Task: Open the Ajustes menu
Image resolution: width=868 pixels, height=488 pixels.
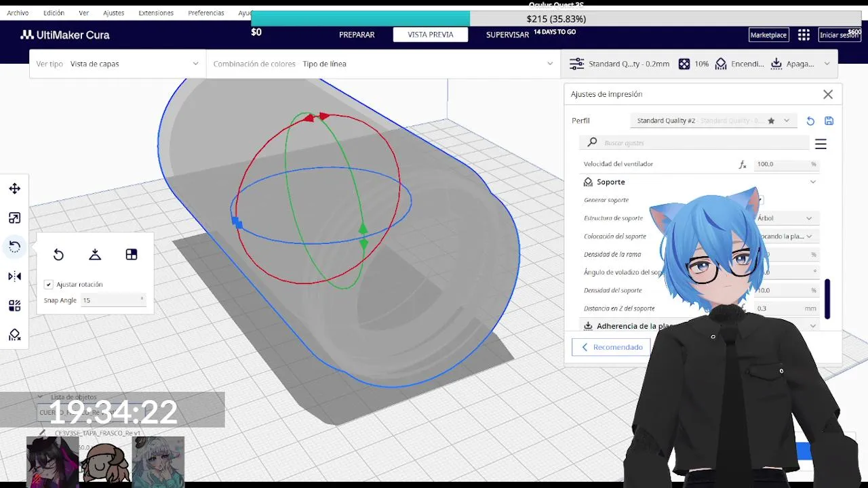Action: point(114,13)
